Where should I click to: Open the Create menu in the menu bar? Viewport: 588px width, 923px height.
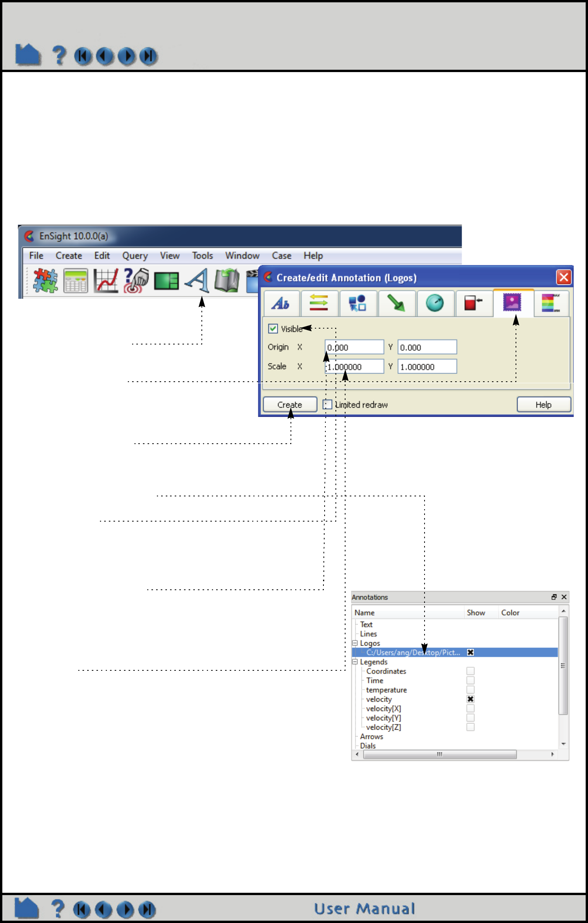tap(69, 256)
